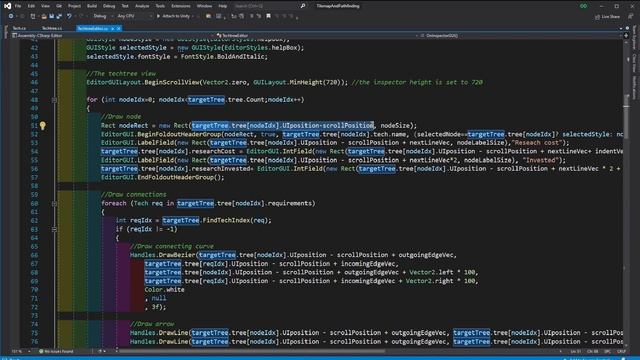Click the Save toolbar icon
The image size is (640, 360).
[x=51, y=16]
